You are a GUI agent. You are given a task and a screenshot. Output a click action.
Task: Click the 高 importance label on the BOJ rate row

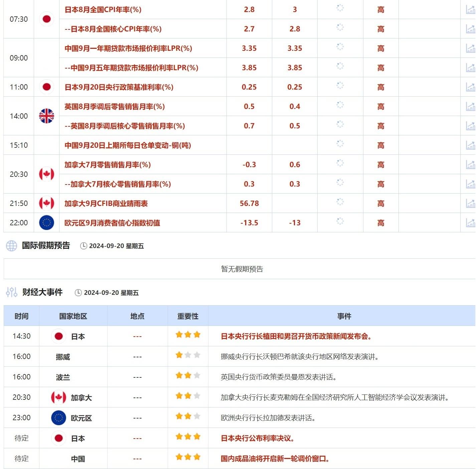click(x=380, y=87)
